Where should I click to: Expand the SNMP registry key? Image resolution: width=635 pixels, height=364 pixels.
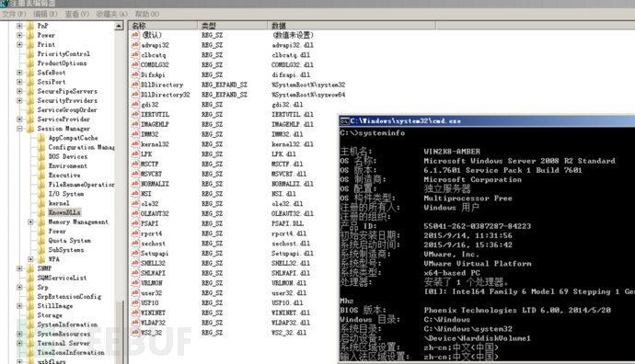coord(19,268)
